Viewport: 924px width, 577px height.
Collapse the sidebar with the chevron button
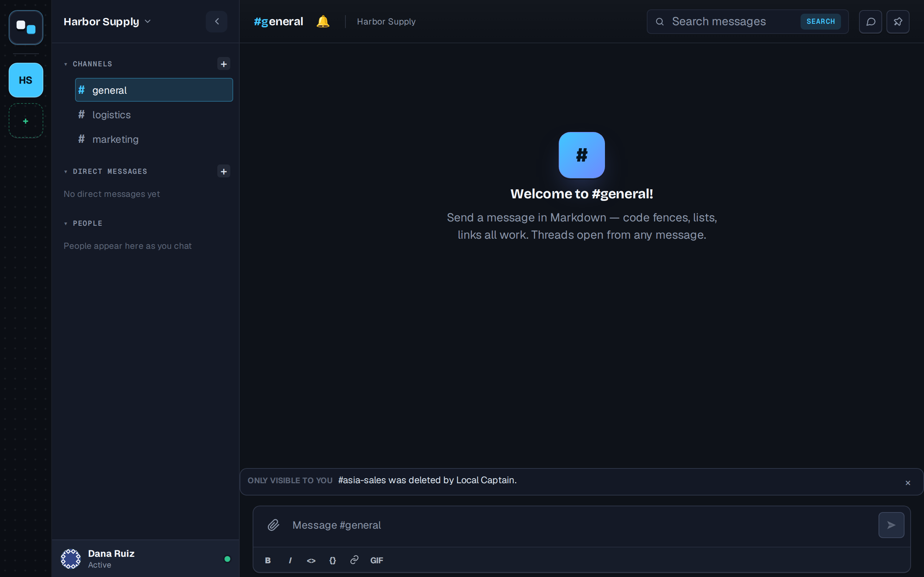click(217, 21)
